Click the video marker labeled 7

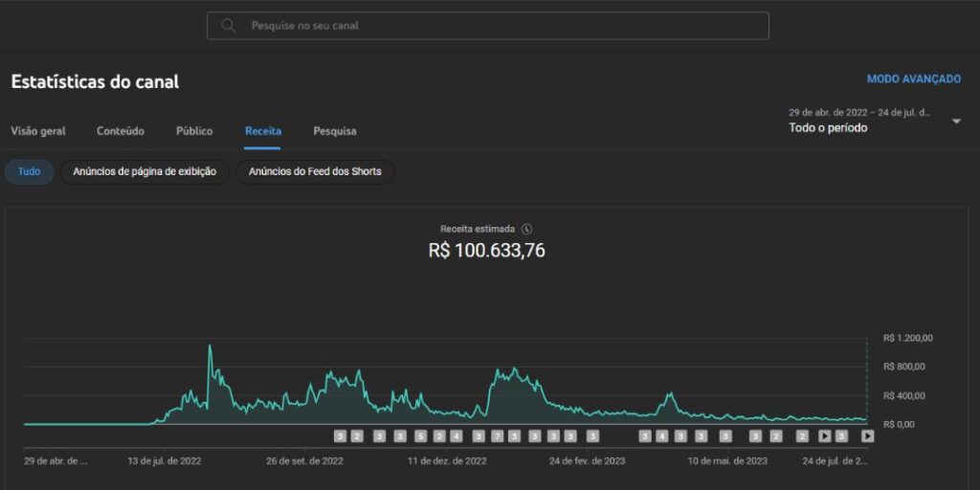[x=498, y=436]
